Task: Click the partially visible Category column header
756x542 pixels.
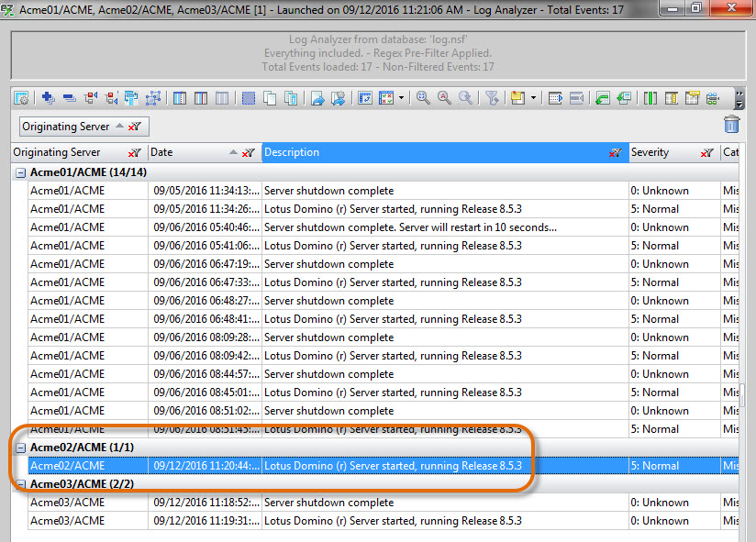Action: [x=730, y=152]
